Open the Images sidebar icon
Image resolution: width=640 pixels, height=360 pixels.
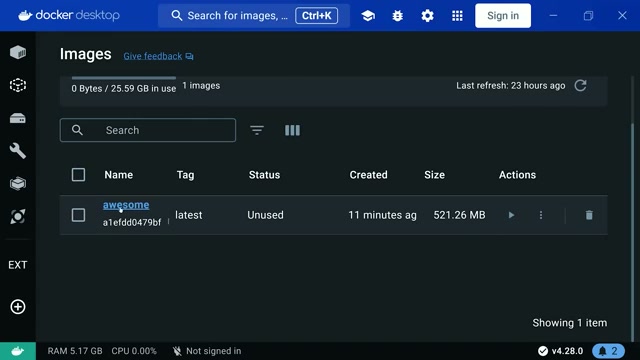click(x=18, y=85)
